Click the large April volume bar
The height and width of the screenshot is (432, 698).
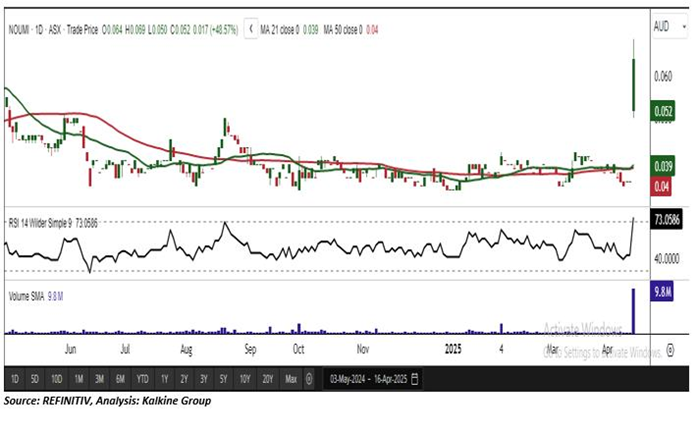[x=632, y=311]
